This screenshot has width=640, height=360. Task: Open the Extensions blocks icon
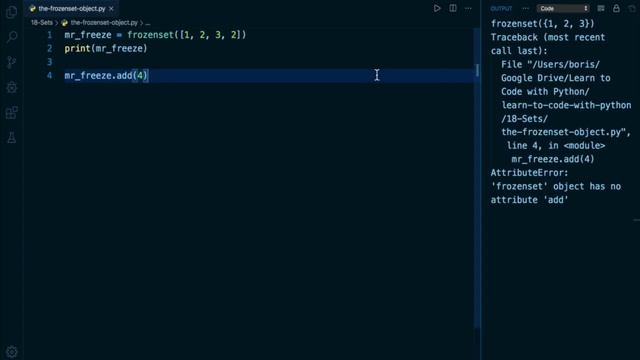click(x=11, y=113)
